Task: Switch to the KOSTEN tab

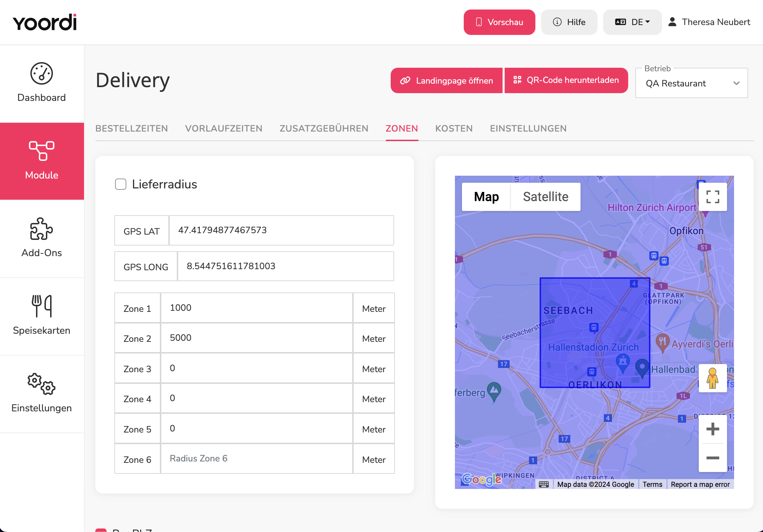Action: (454, 128)
